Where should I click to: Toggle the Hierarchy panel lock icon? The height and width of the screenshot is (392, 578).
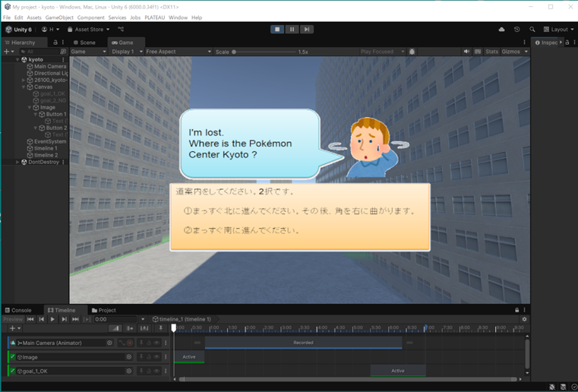tap(55, 43)
